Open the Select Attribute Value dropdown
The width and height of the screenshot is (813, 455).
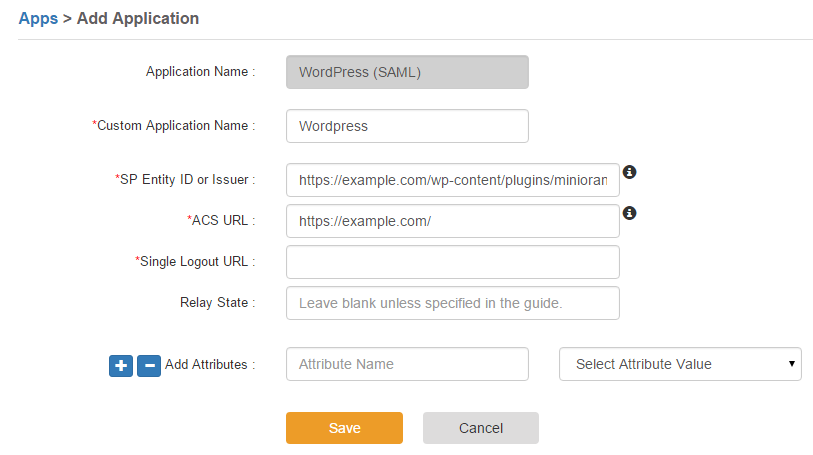click(x=680, y=364)
